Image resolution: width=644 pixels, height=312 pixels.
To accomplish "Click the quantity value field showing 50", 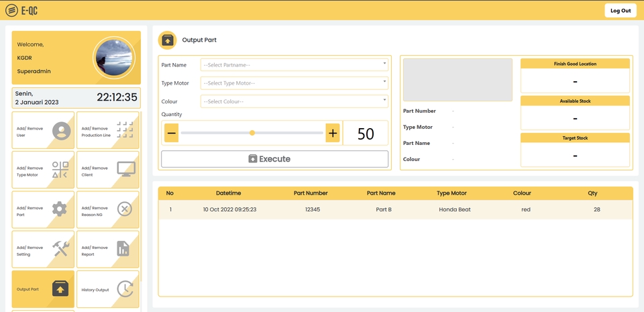I will [x=366, y=133].
